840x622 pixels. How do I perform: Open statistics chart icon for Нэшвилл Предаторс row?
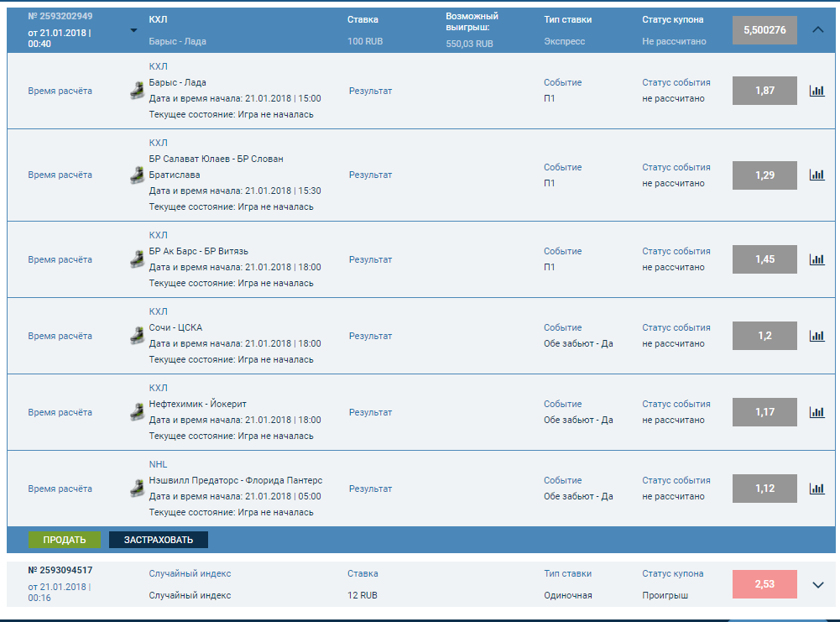coord(817,489)
